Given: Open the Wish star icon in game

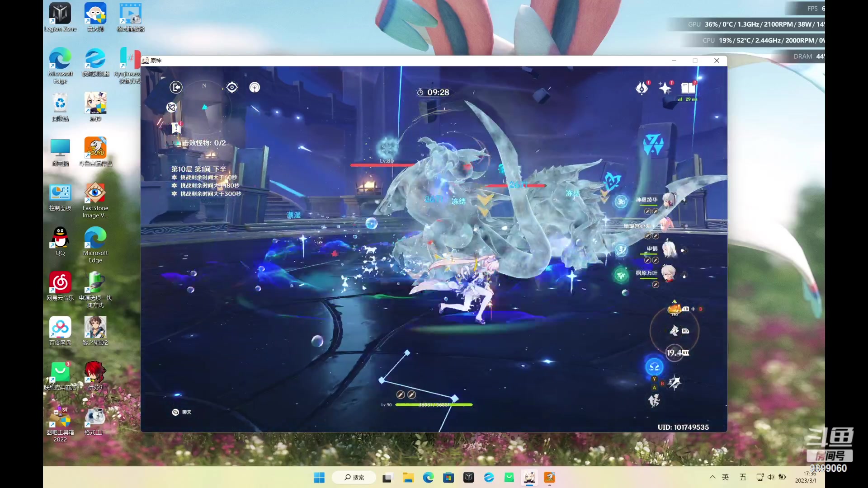Looking at the screenshot, I should (x=665, y=88).
